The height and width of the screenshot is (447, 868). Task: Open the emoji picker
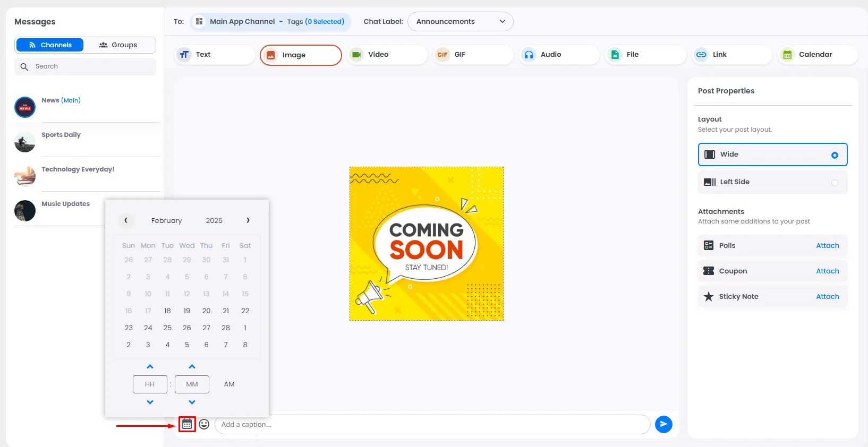click(x=204, y=424)
